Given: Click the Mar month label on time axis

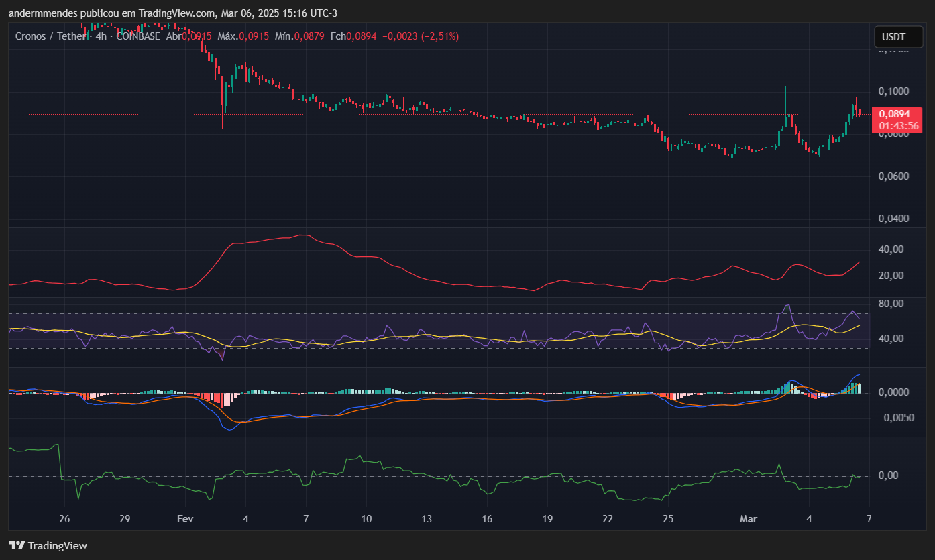Looking at the screenshot, I should 748,519.
